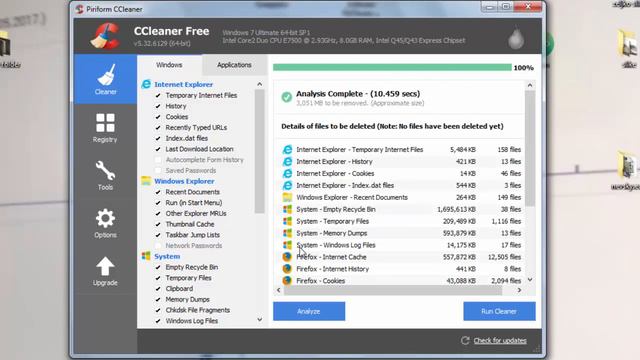This screenshot has height=360, width=640.
Task: Click the green Analysis Complete checkmark icon
Action: tap(287, 97)
